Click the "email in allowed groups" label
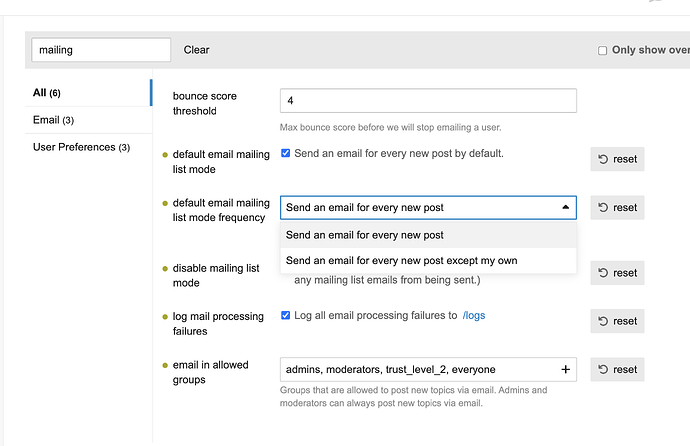The image size is (690, 446). click(x=210, y=372)
